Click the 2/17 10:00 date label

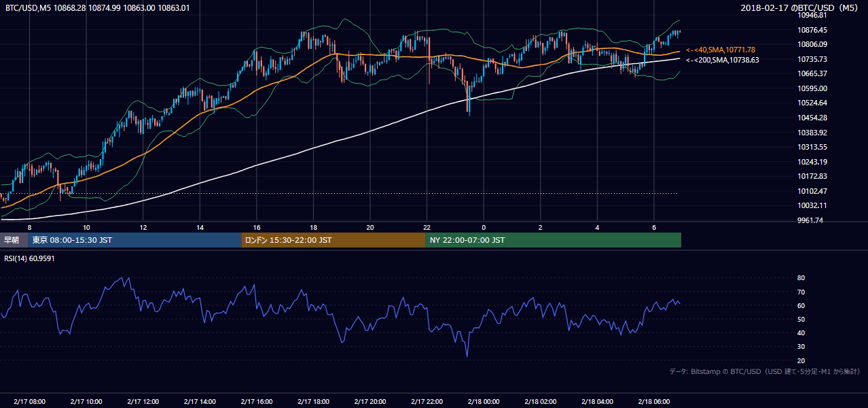point(86,401)
